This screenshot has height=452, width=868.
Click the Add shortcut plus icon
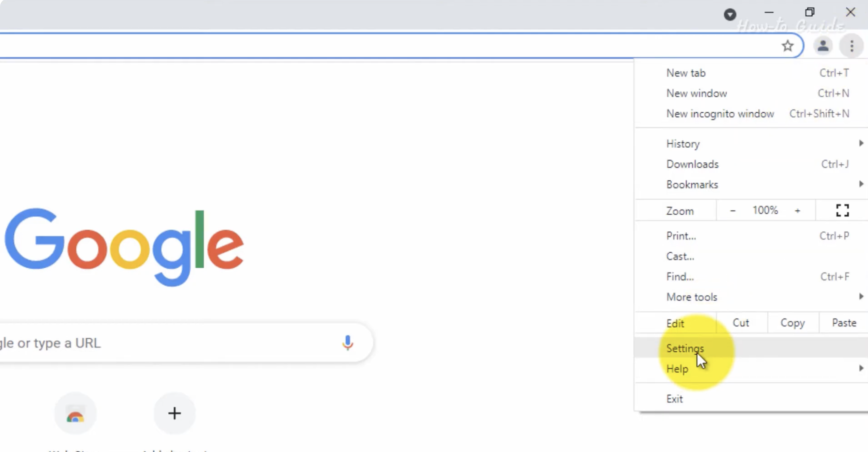click(x=174, y=413)
